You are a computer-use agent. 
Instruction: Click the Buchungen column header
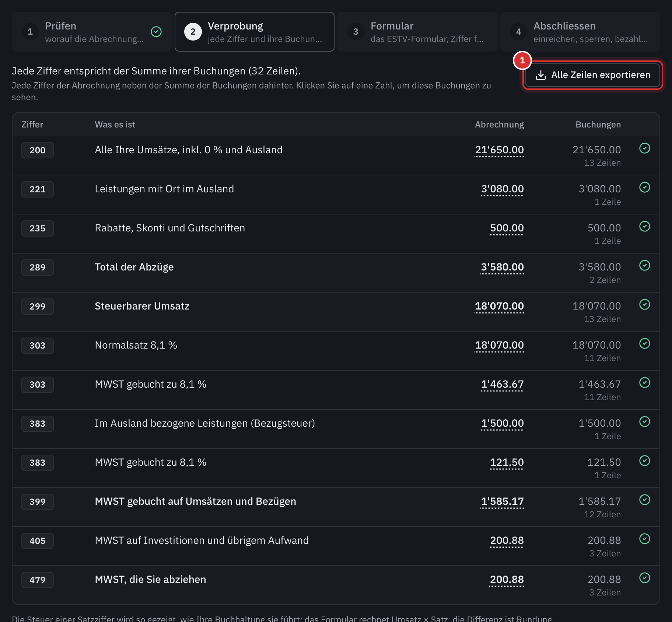click(598, 125)
